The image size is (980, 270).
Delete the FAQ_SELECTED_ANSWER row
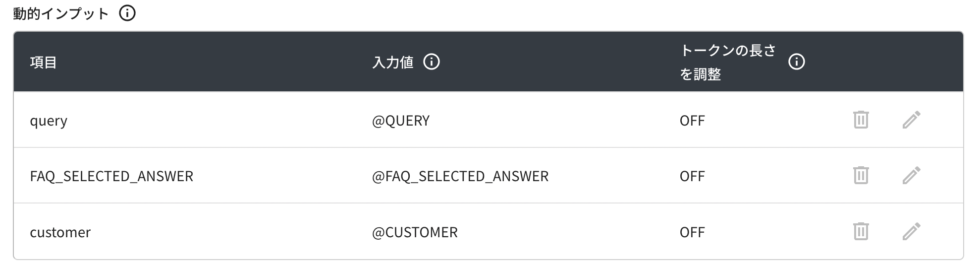[861, 175]
